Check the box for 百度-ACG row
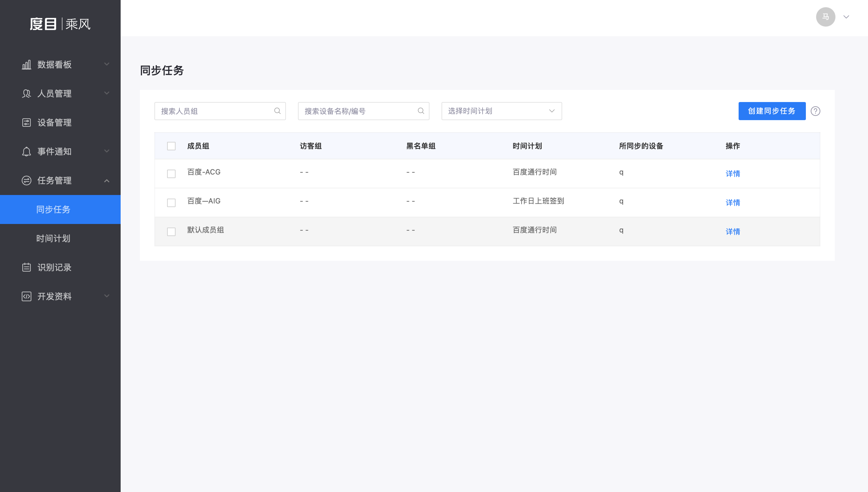 (171, 174)
